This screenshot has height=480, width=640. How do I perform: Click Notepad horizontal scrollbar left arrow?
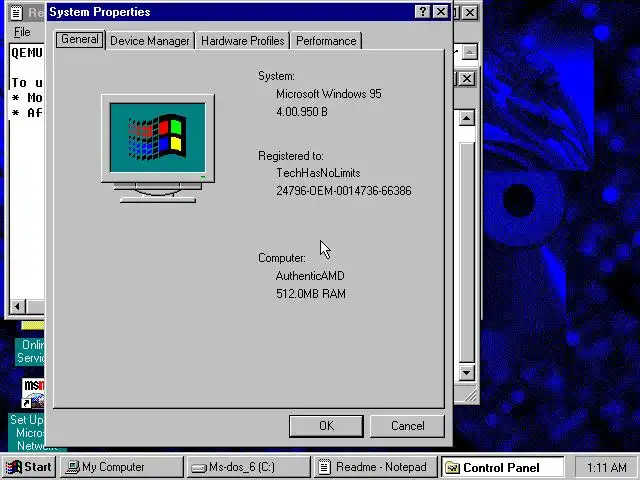(x=18, y=306)
